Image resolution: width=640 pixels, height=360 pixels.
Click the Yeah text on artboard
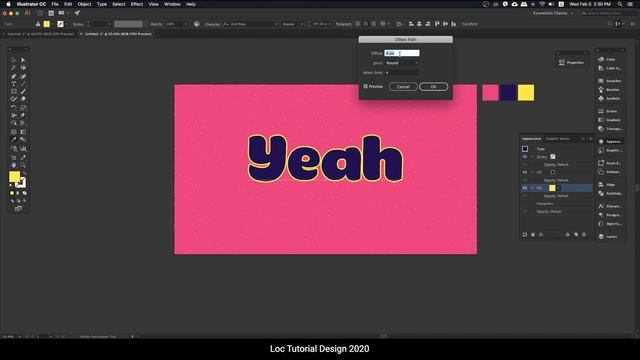325,158
